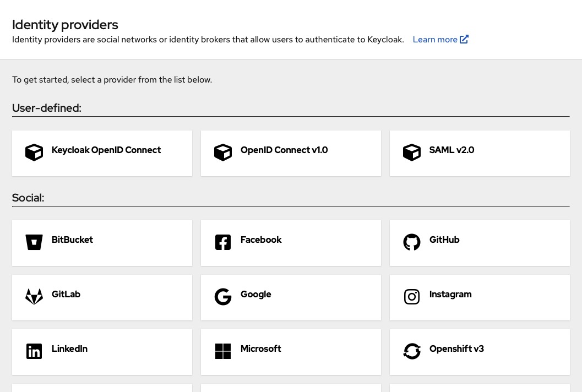582x392 pixels.
Task: Click the Openshift v3 logo icon
Action: coord(412,351)
